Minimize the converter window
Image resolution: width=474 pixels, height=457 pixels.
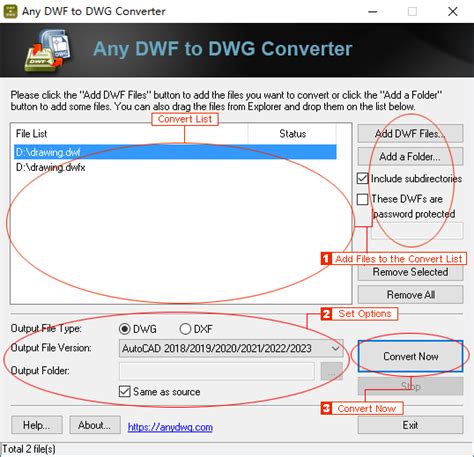pos(372,12)
